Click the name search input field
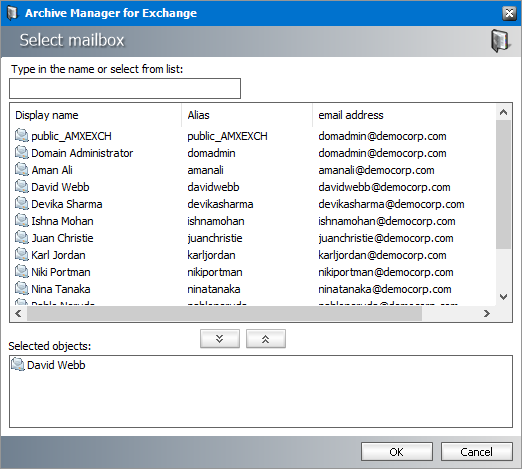Viewport: 522px width, 469px height. [x=125, y=89]
